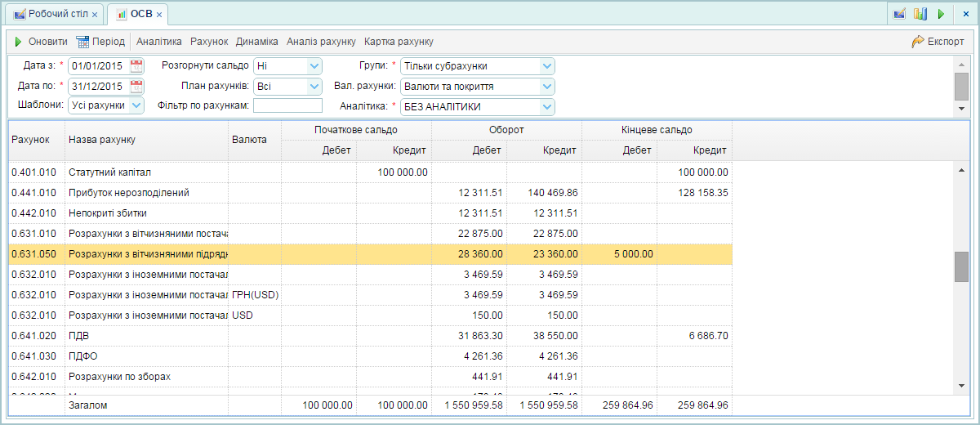Expand the Вал. рахунки dropdown
Image resolution: width=980 pixels, height=425 pixels.
[x=547, y=87]
